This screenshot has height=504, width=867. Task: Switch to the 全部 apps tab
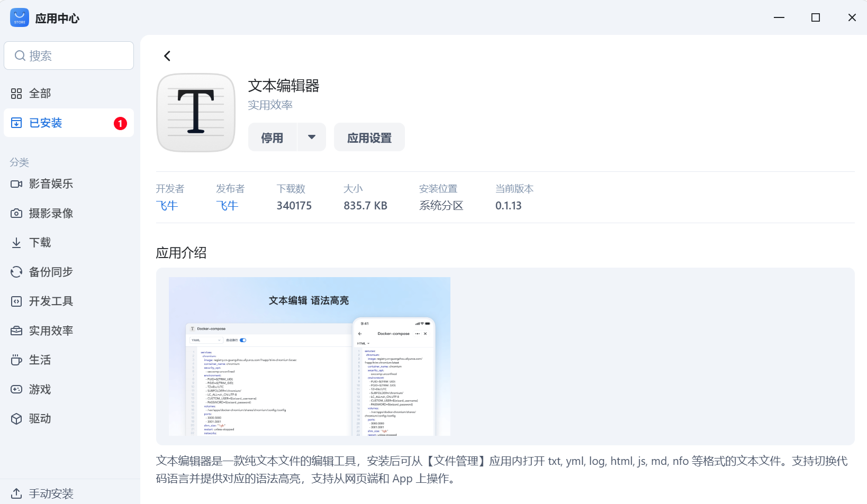click(40, 94)
